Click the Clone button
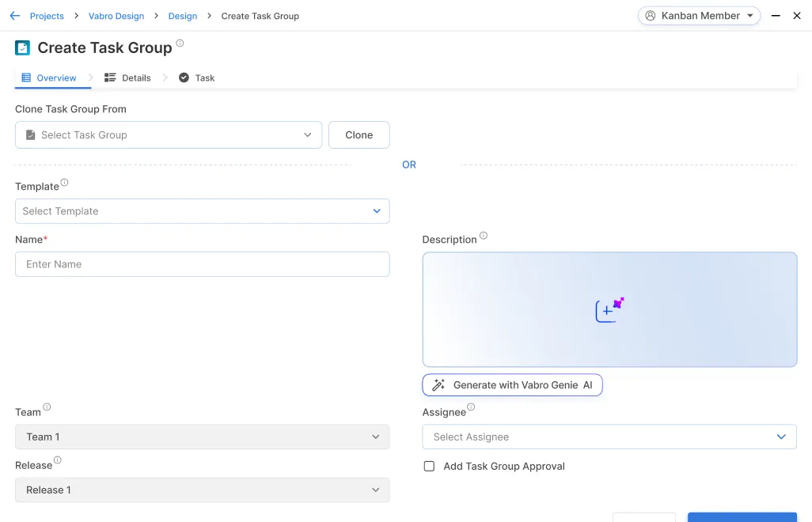Image resolution: width=812 pixels, height=522 pixels. pyautogui.click(x=359, y=134)
